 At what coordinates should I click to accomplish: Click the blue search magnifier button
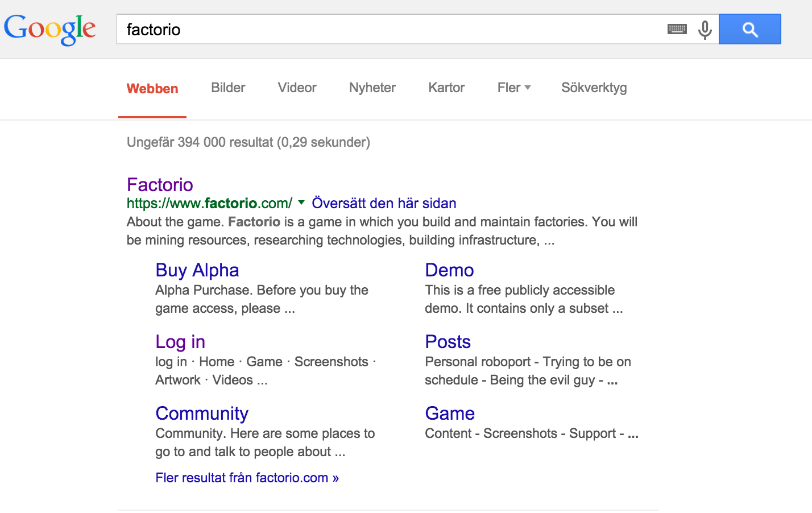point(750,29)
